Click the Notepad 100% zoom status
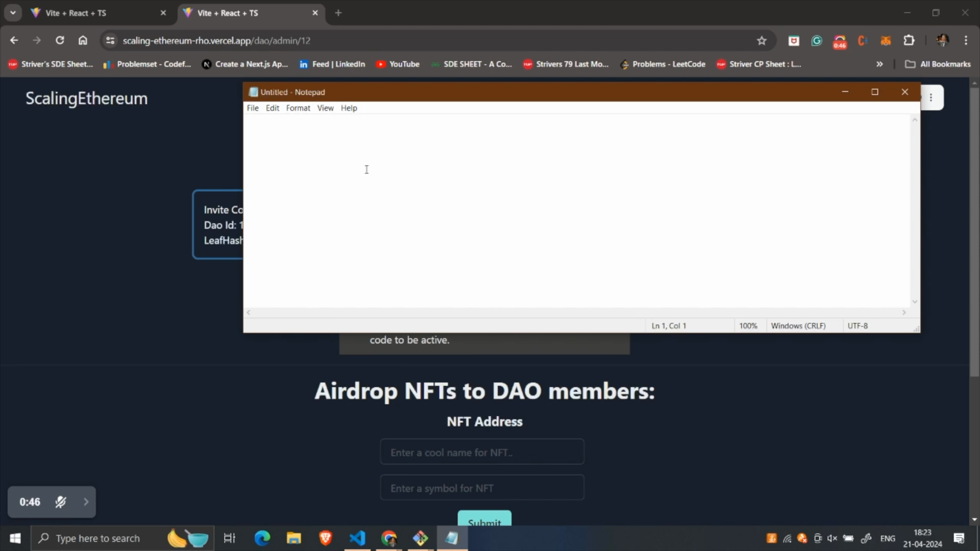This screenshot has width=980, height=551. 748,325
